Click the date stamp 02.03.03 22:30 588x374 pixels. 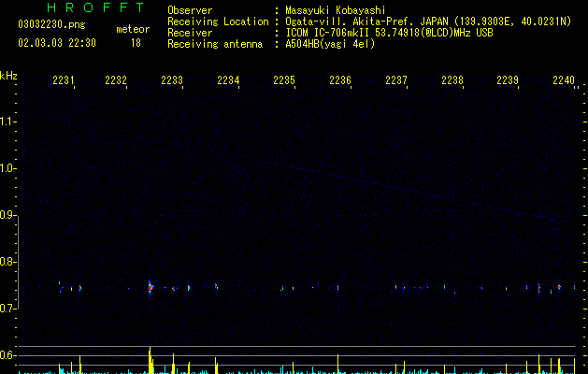(57, 43)
